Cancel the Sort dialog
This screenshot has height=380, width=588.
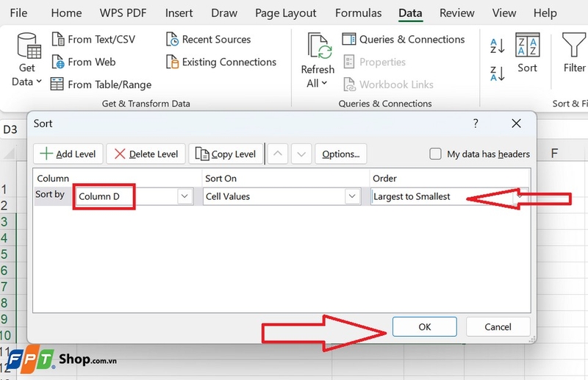pyautogui.click(x=498, y=327)
